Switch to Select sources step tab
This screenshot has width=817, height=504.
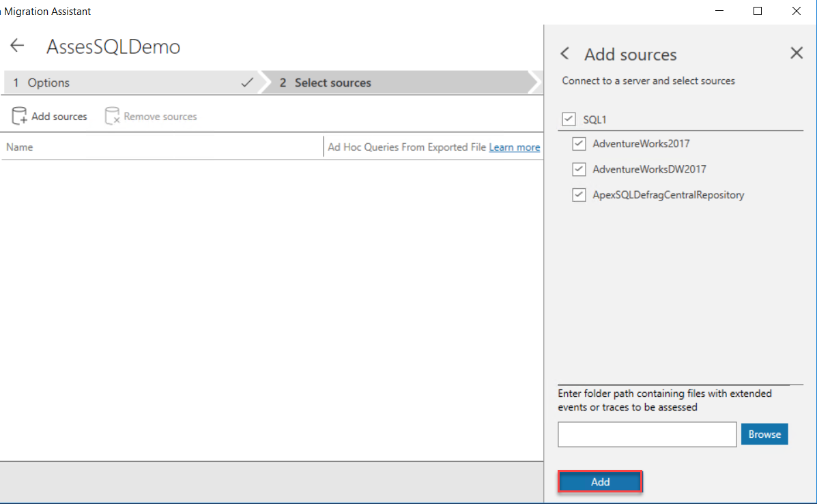(396, 83)
